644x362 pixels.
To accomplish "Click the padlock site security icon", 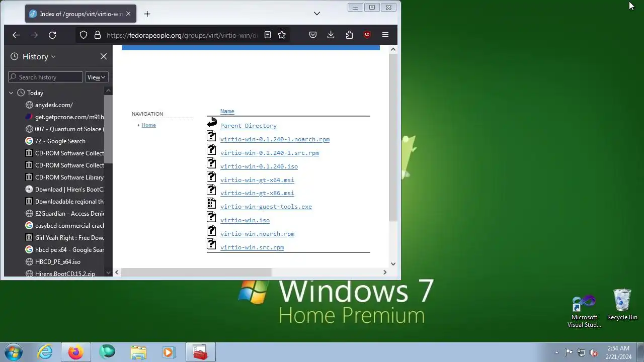I will click(x=98, y=35).
